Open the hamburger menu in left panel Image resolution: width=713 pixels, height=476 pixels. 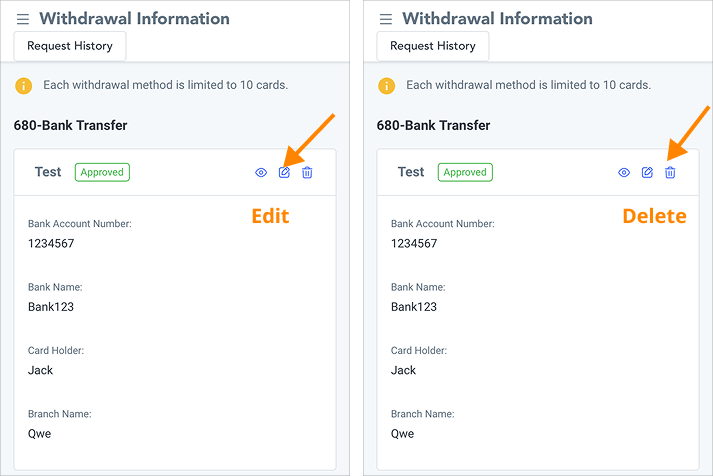click(x=23, y=19)
